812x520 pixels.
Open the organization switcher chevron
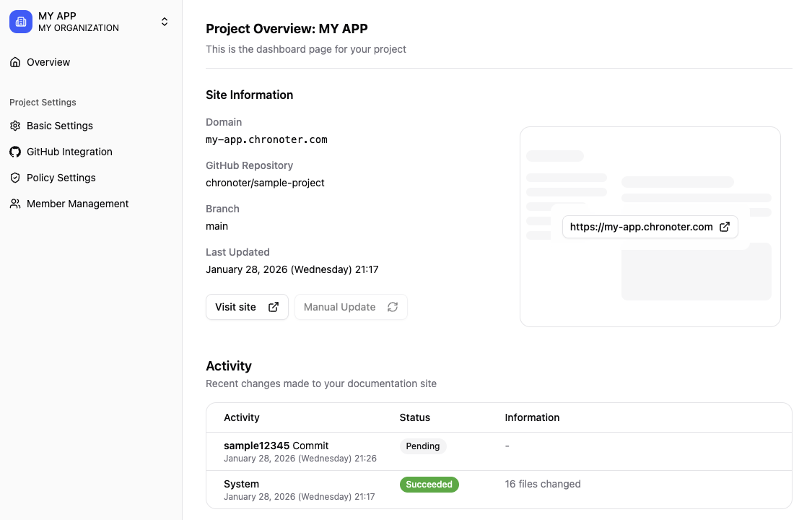[165, 22]
